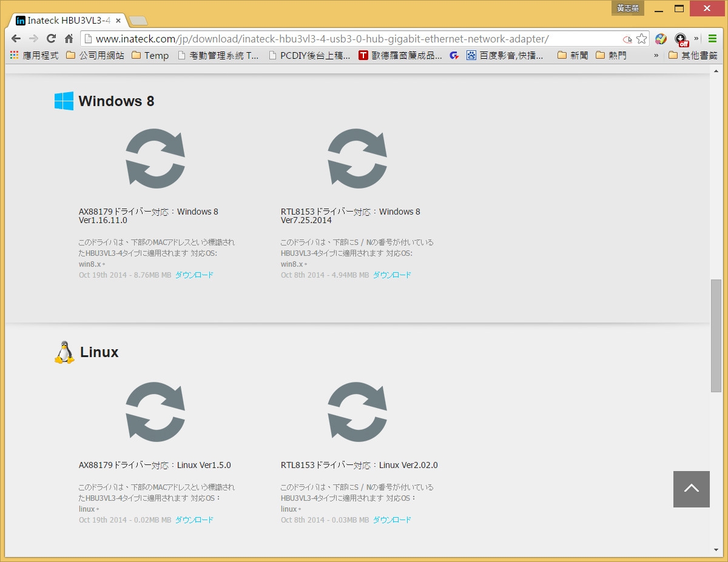Click the small red icon left of the star
The image size is (728, 562).
pyautogui.click(x=627, y=39)
